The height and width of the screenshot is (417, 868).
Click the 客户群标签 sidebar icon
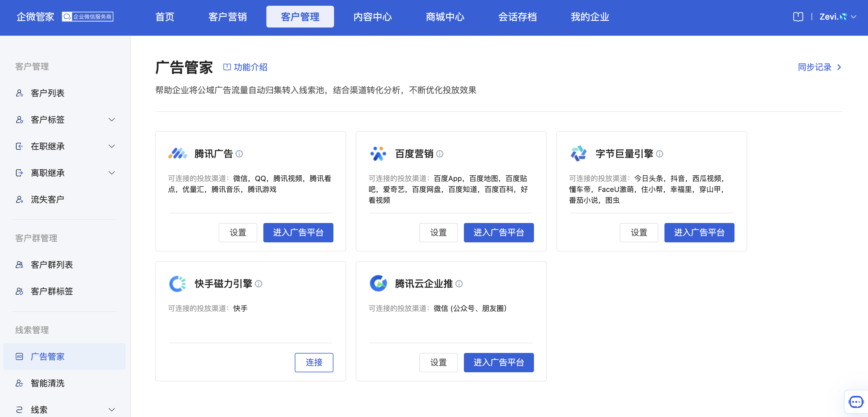[20, 291]
